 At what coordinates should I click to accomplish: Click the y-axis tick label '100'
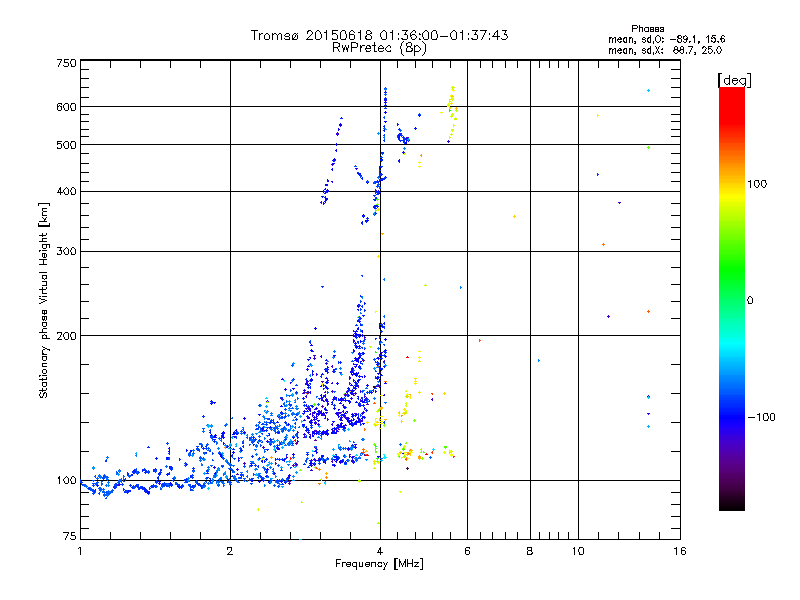(x=66, y=480)
